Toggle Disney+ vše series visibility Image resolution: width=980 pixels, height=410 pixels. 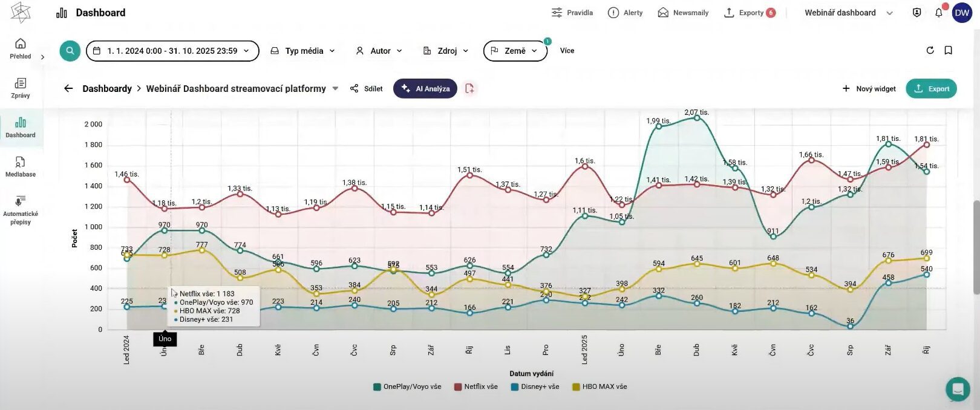[535, 386]
